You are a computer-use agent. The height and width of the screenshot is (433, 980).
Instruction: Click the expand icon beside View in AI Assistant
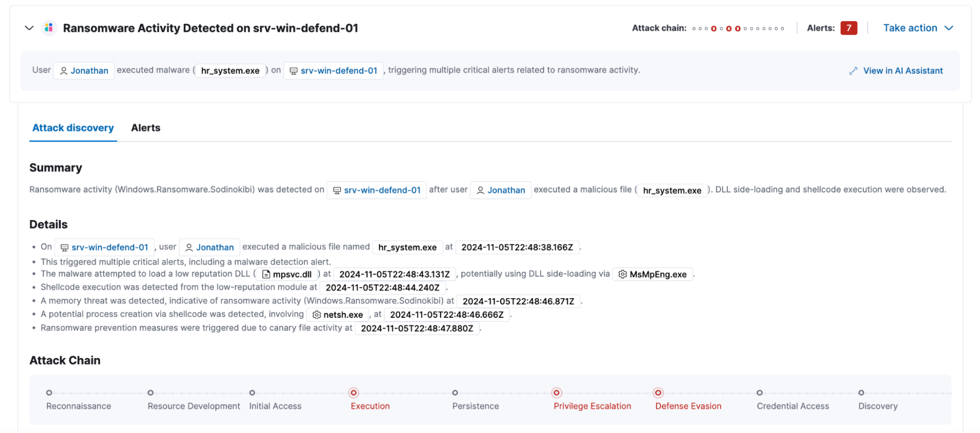(x=853, y=71)
